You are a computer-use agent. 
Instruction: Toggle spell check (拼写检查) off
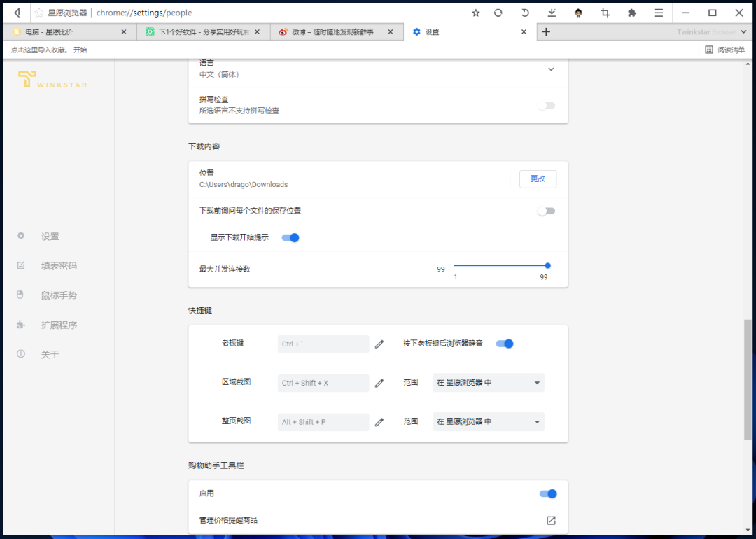545,104
